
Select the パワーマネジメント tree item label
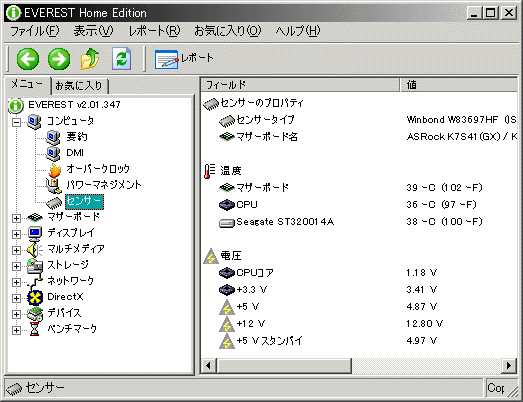tap(103, 185)
